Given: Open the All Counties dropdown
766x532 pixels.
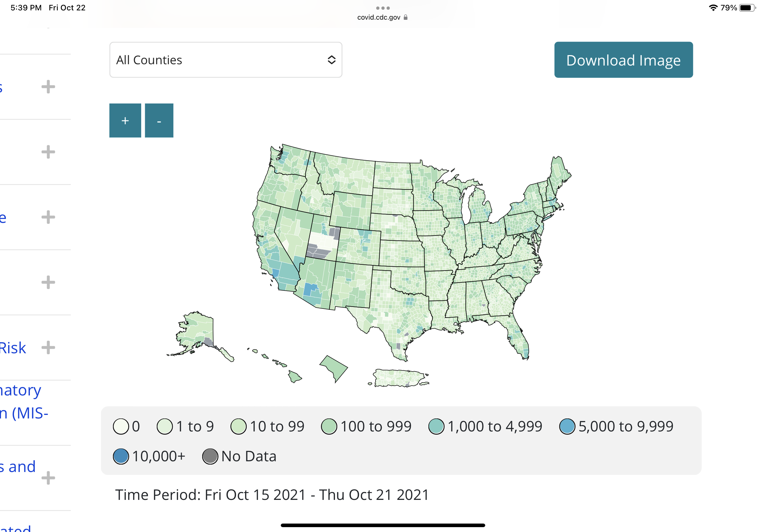Looking at the screenshot, I should click(226, 60).
